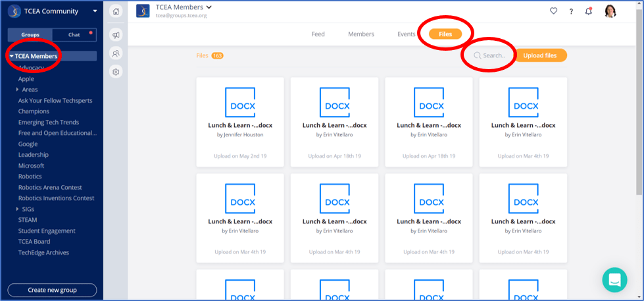Click the Search files input field

point(493,55)
